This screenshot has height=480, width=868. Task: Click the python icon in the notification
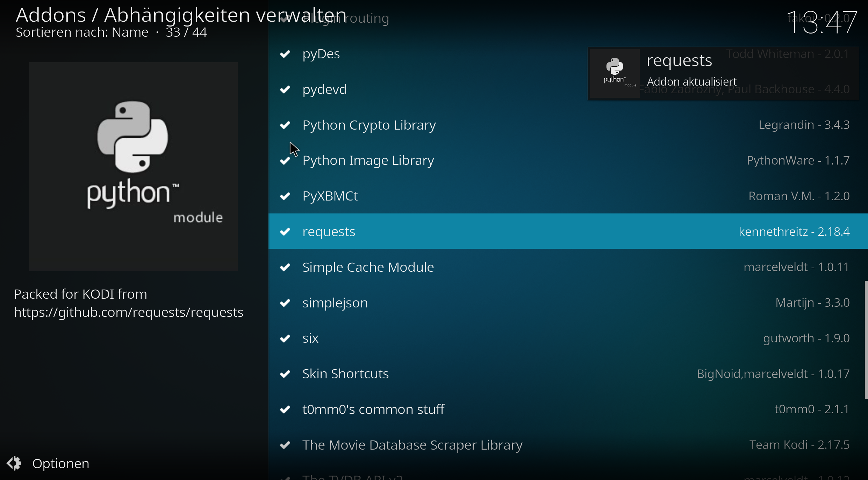(x=615, y=73)
